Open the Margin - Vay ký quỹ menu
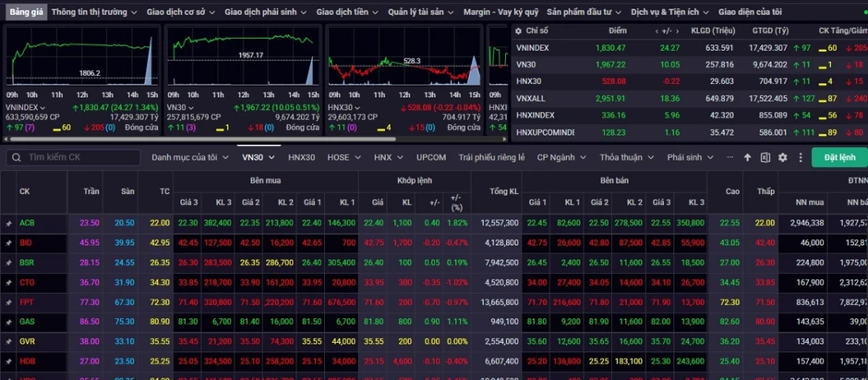The width and height of the screenshot is (868, 380). click(x=501, y=12)
